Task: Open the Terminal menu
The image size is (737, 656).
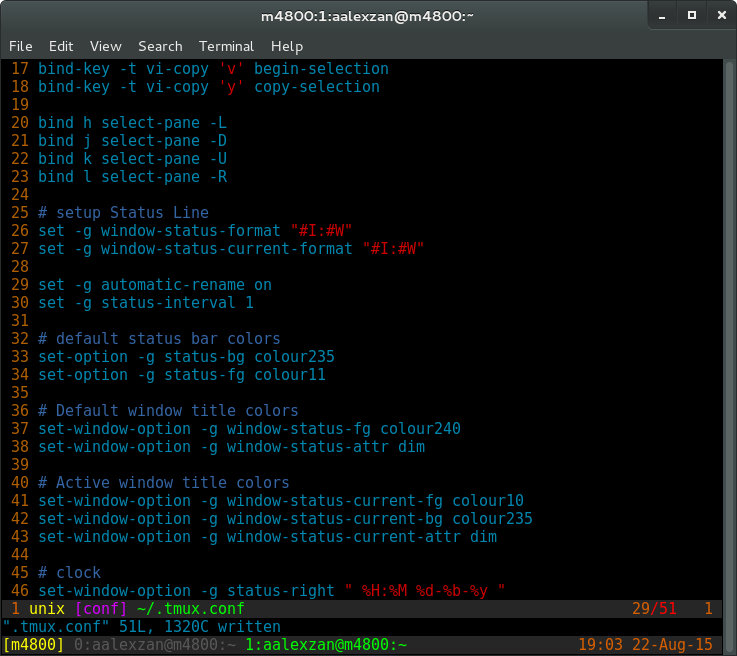Action: 226,46
